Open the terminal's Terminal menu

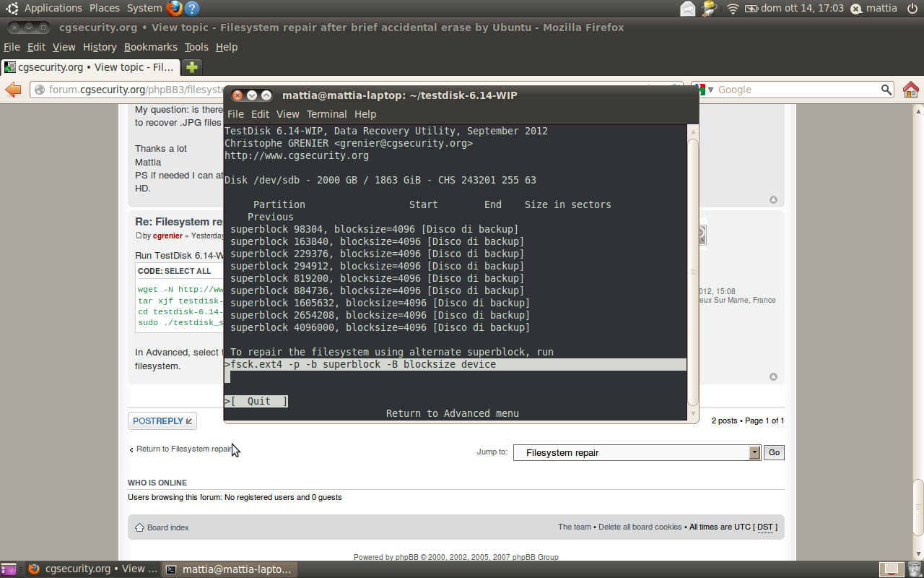point(326,114)
